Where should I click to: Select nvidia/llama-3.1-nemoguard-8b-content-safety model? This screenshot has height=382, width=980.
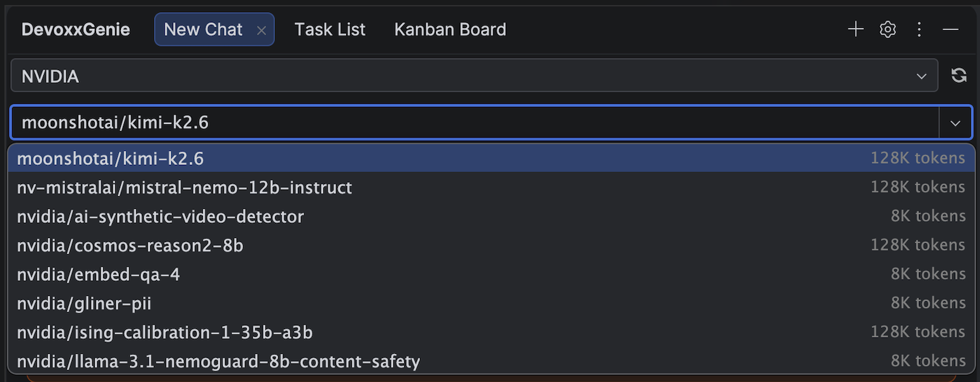(491, 361)
